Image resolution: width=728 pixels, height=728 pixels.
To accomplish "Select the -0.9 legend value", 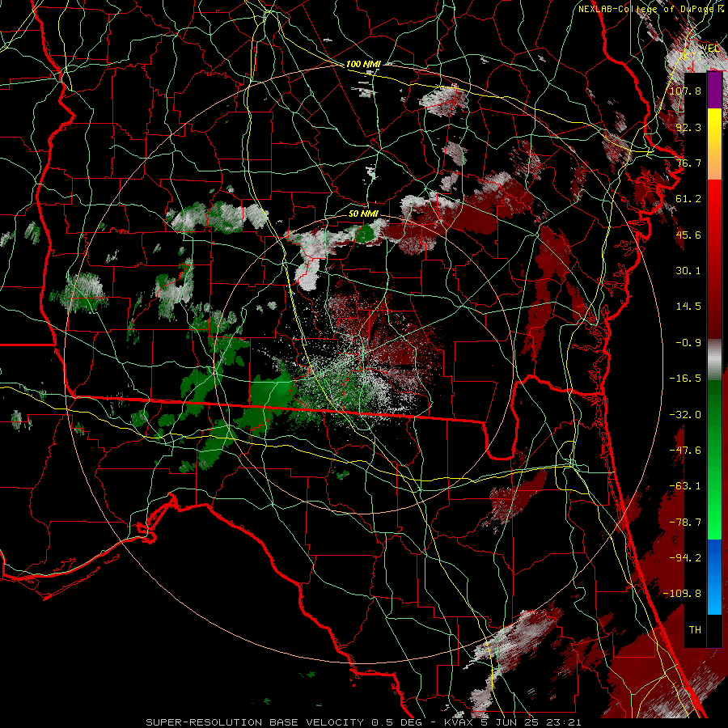I will 688,343.
